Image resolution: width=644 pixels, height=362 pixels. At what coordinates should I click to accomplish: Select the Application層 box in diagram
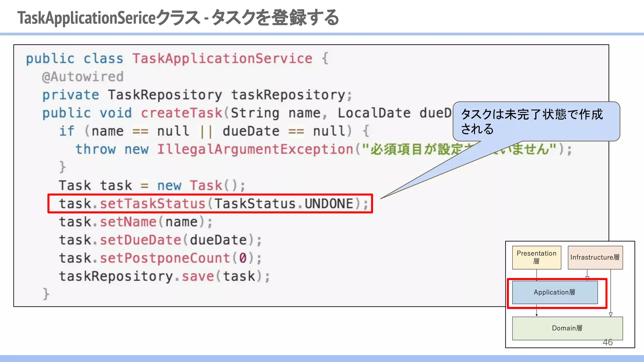pos(555,292)
